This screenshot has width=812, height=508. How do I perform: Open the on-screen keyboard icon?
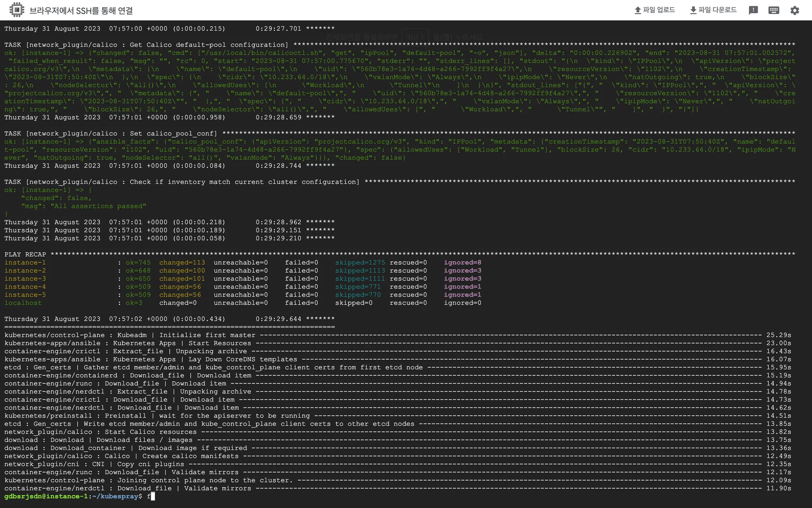tap(774, 10)
